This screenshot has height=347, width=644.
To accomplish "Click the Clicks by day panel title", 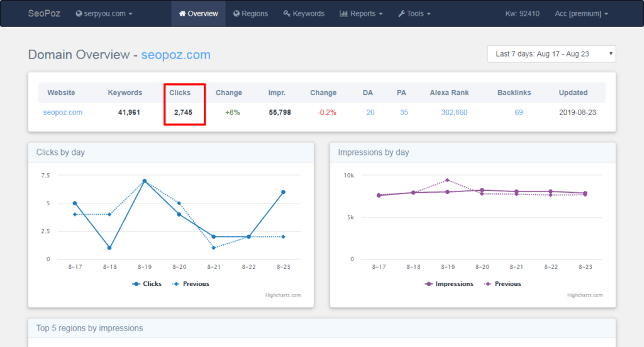I will 60,152.
